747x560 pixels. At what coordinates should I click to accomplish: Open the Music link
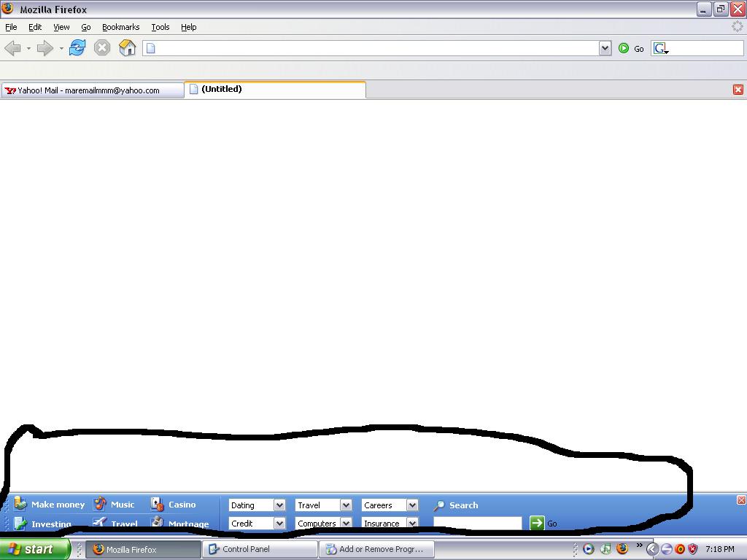click(x=123, y=505)
